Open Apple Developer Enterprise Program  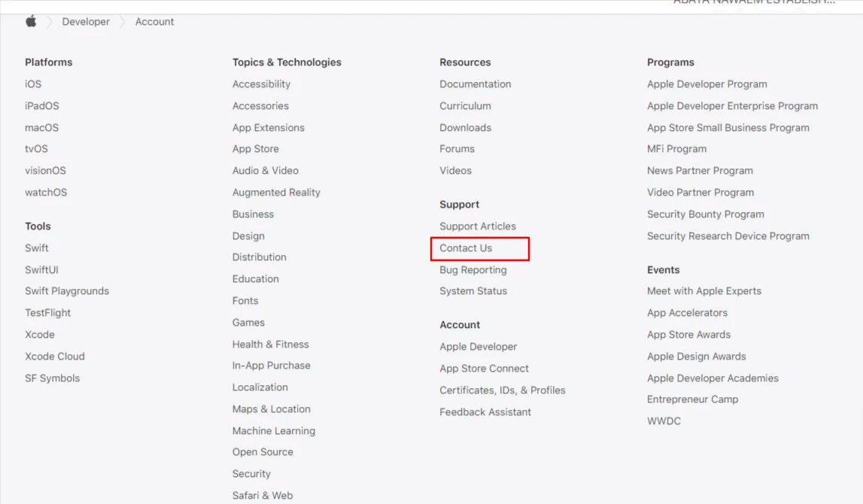coord(733,105)
